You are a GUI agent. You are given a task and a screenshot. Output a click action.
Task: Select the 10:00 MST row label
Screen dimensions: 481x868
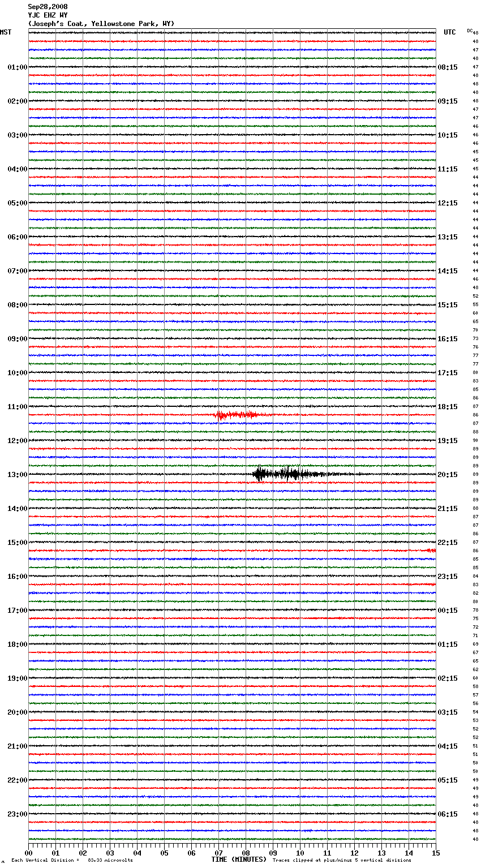[x=18, y=373]
